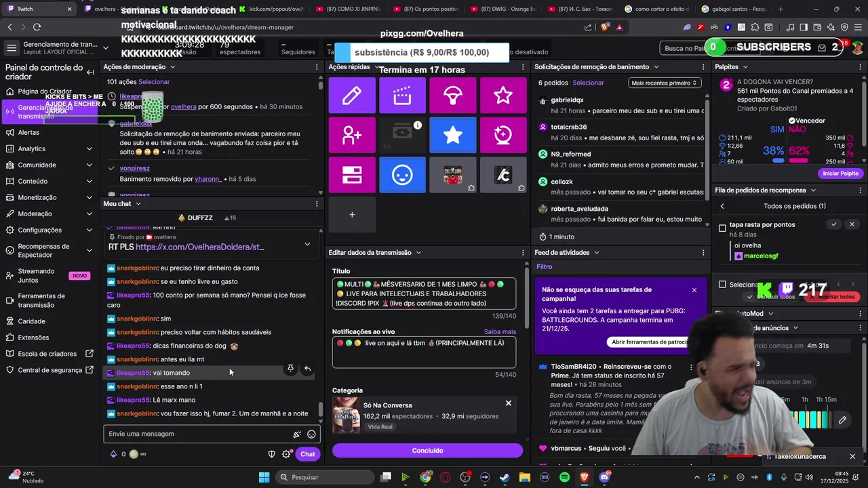Open the hamburger menu at top left
This screenshot has height=488, width=868.
(12, 48)
